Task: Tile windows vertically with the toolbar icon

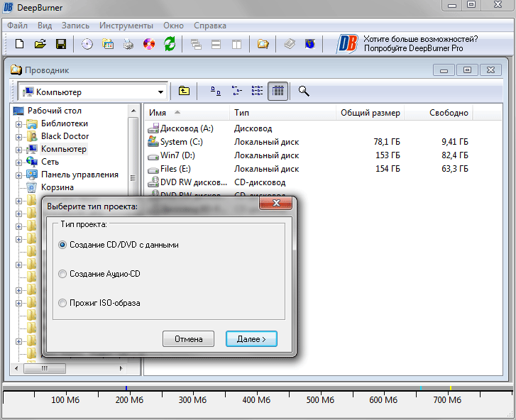Action: (x=236, y=44)
